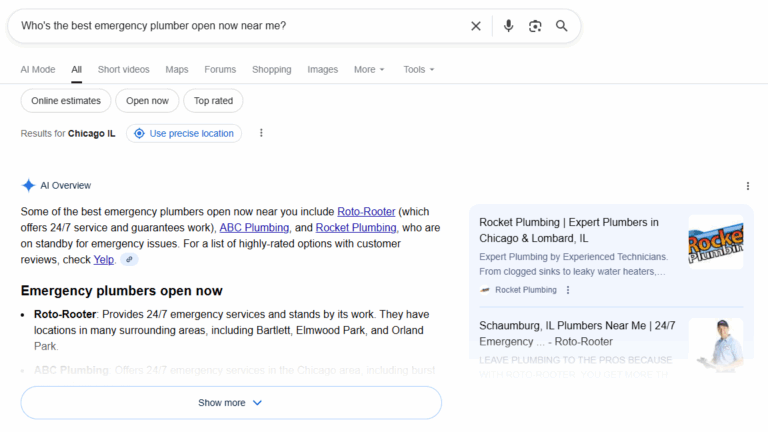The height and width of the screenshot is (432, 768).
Task: Switch to the AI Mode tab
Action: (x=38, y=70)
